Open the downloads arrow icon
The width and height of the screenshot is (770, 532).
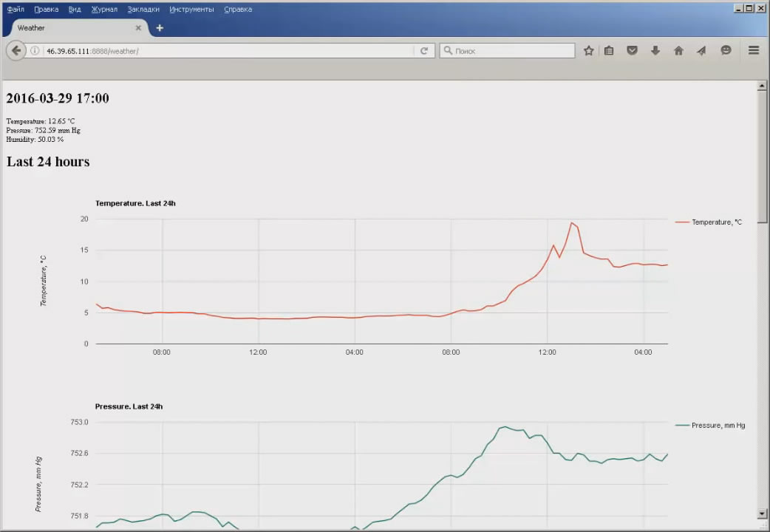tap(655, 51)
